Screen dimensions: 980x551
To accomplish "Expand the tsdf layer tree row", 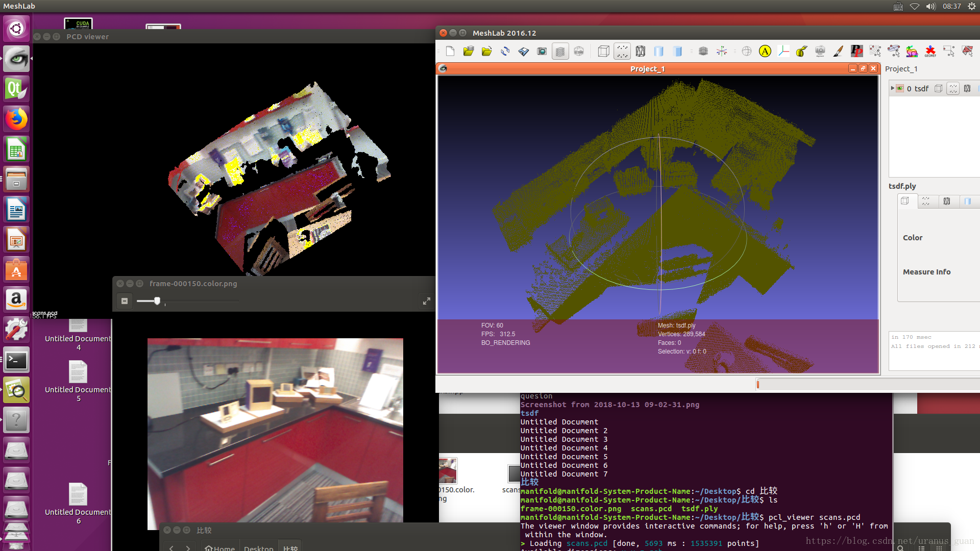I will pos(892,88).
